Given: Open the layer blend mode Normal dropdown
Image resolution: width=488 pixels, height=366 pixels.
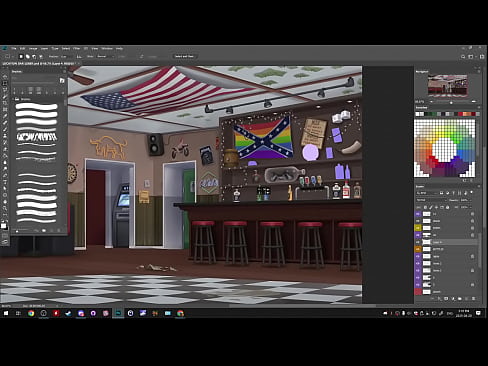Looking at the screenshot, I should tap(431, 200).
